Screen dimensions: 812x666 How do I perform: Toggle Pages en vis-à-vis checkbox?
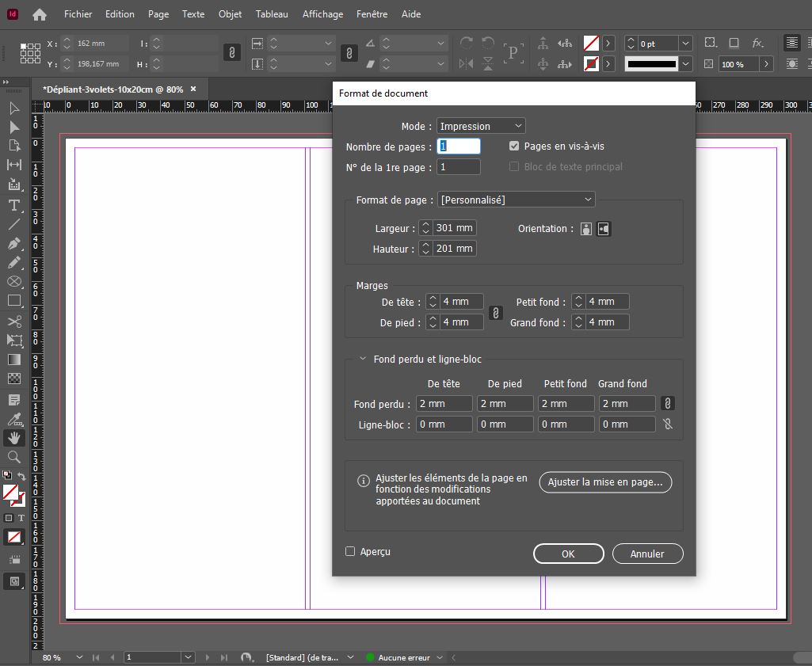[513, 146]
